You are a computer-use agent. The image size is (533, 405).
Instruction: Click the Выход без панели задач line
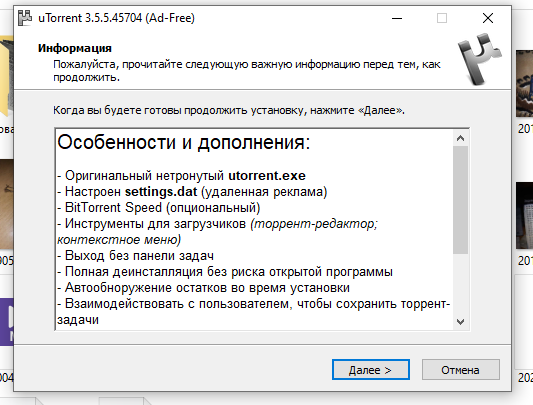point(136,256)
